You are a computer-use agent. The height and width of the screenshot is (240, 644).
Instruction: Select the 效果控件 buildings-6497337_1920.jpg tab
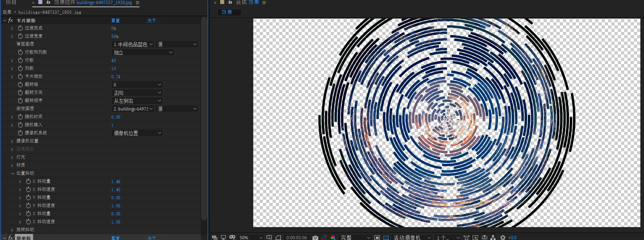93,2
